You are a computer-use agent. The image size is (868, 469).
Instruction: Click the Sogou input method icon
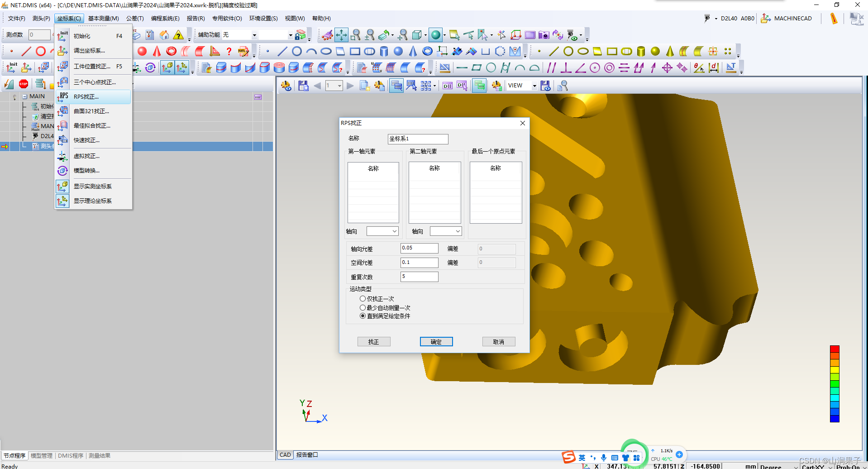[568, 457]
